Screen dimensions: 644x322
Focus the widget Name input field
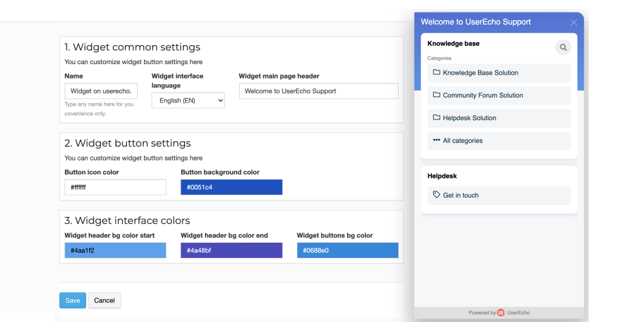101,91
